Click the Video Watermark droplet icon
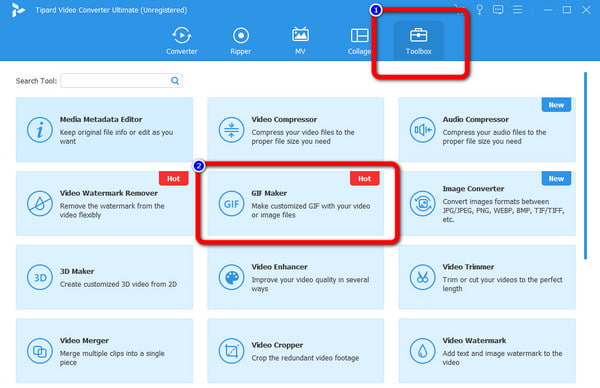This screenshot has height=388, width=600. click(422, 351)
